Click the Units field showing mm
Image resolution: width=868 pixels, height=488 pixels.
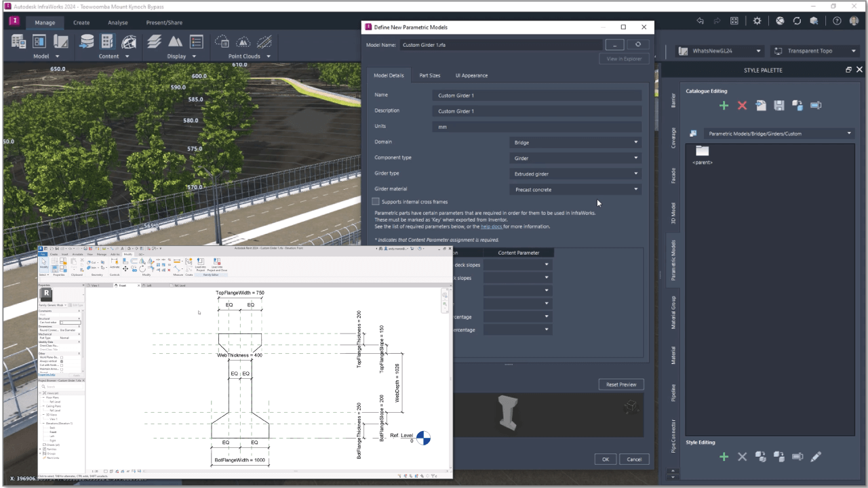point(537,127)
